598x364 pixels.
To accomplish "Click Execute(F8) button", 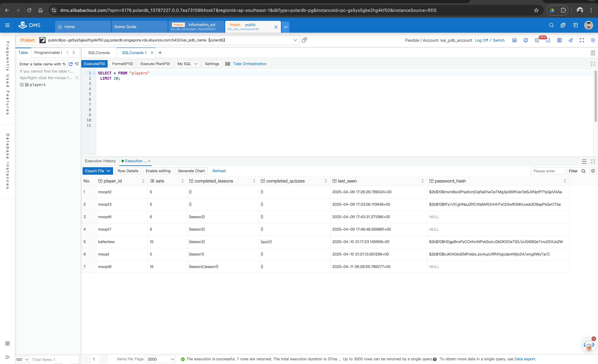I will click(94, 64).
